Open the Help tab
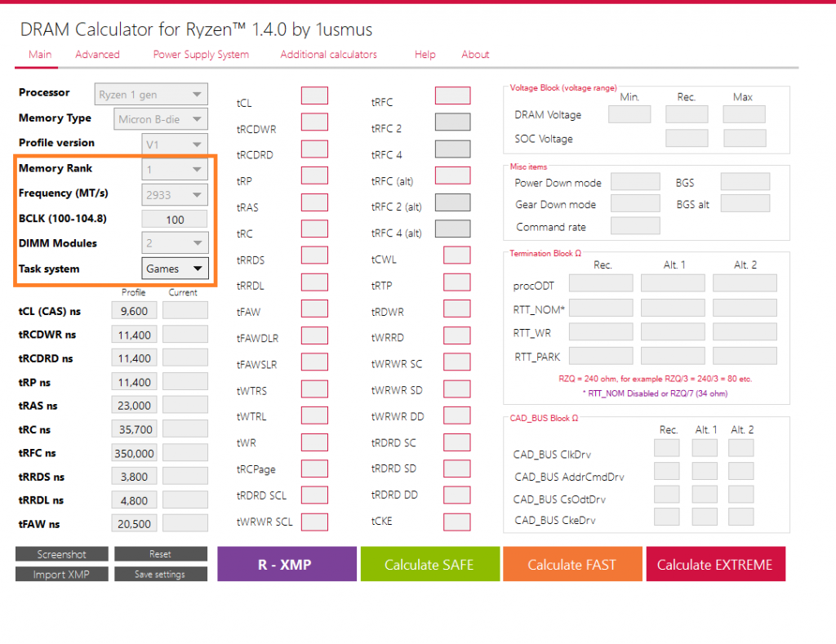Image resolution: width=836 pixels, height=644 pixels. [x=425, y=55]
